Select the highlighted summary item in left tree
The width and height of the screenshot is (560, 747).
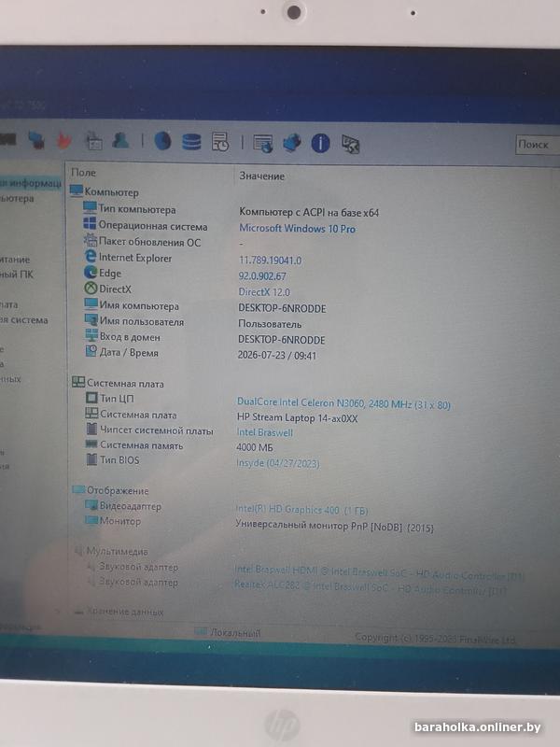pyautogui.click(x=31, y=182)
